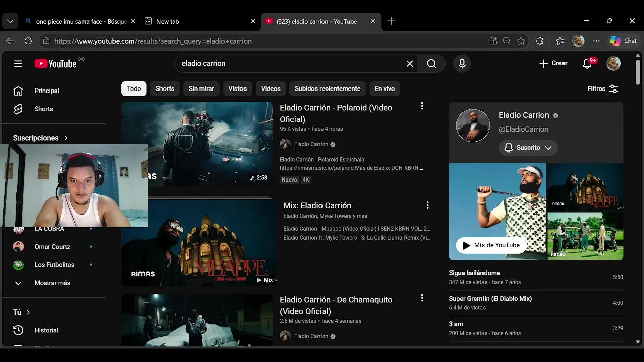Open the tab search dropdown arrow
The image size is (644, 362).
pos(10,21)
